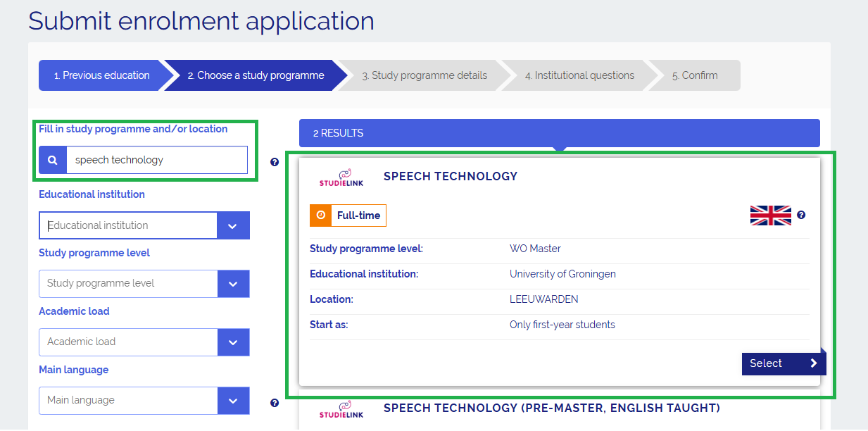Open help icon left of first Speech Technology result
Screen dimensions: 868x431
[x=275, y=162]
